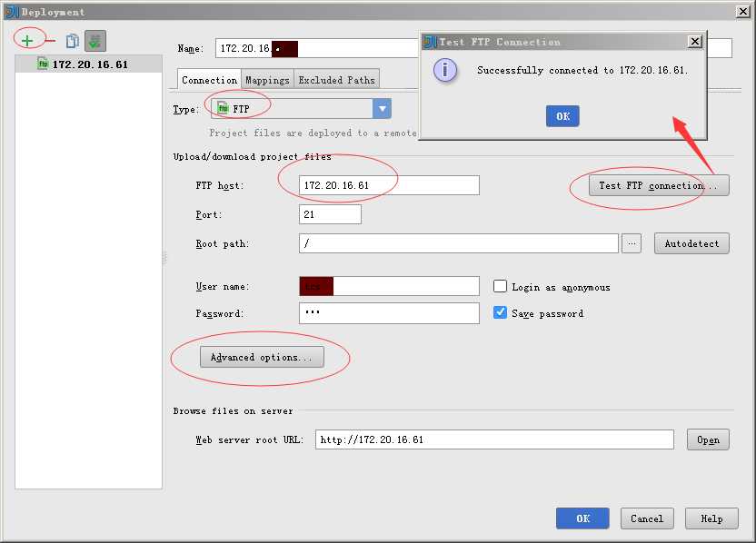Click the FTP host input field
The image size is (756, 543).
pos(389,185)
